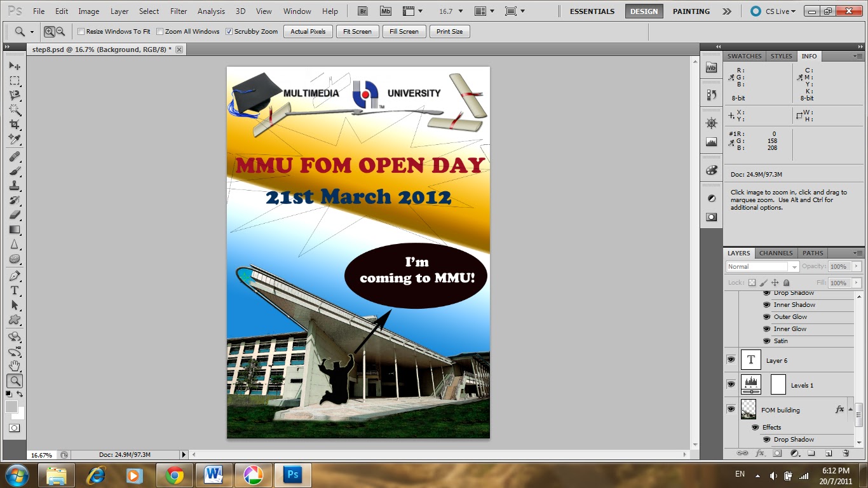
Task: Select the Clone Stamp tool
Action: click(x=15, y=186)
